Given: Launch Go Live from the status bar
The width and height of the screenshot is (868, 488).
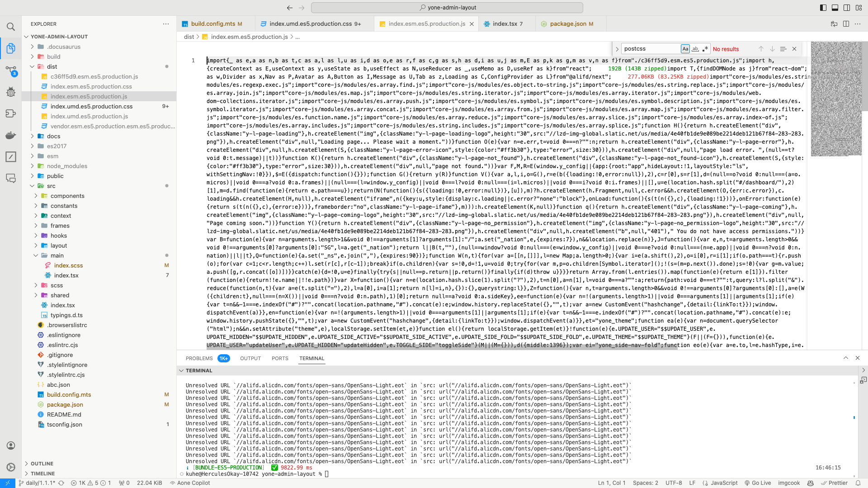Looking at the screenshot, I should click(758, 483).
